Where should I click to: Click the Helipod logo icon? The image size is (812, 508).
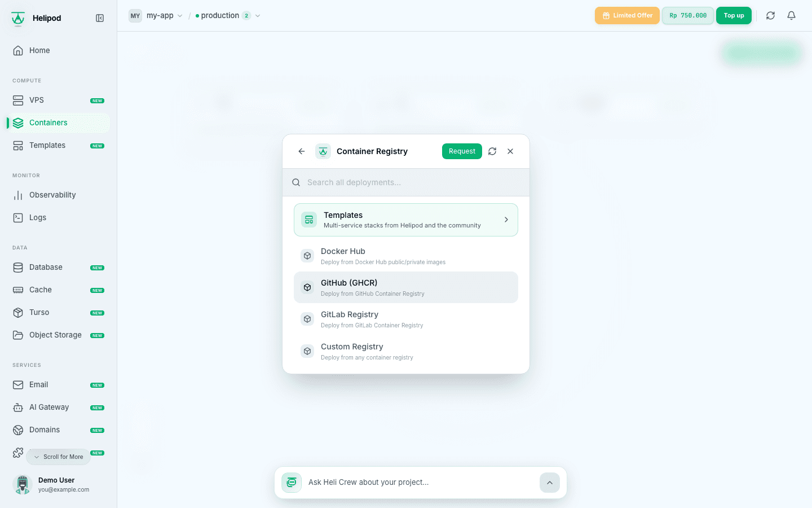18,18
